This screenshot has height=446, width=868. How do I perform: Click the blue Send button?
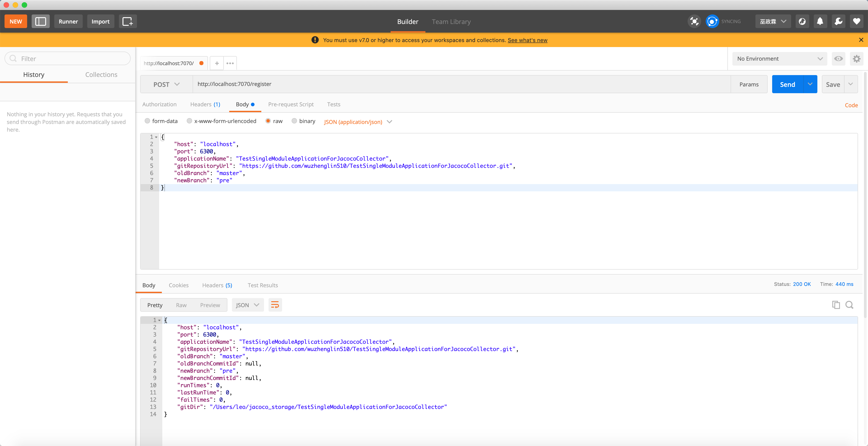788,84
